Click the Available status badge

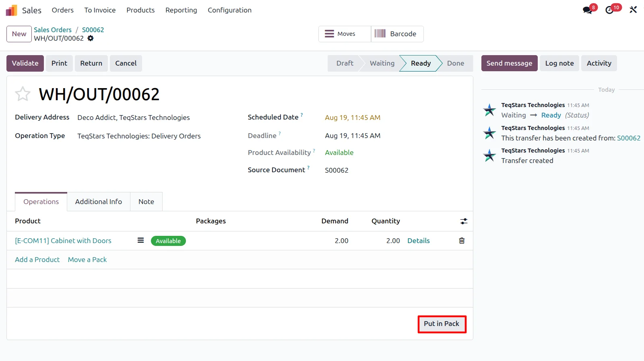point(168,241)
